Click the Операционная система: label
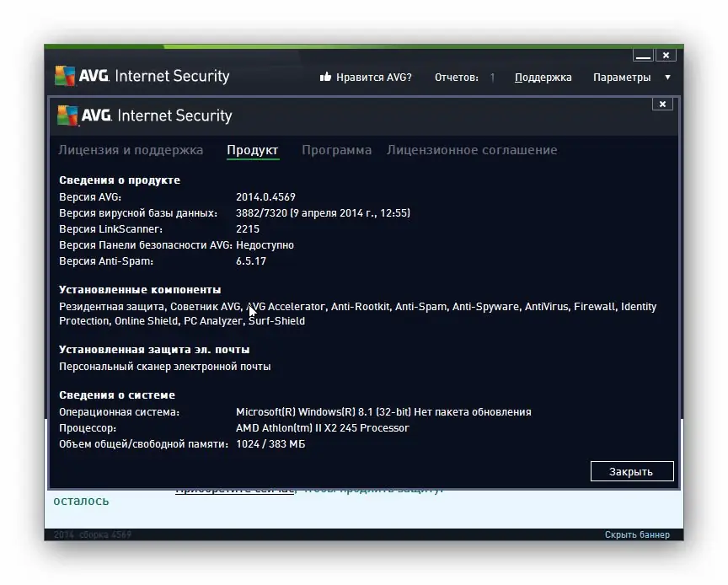 click(119, 412)
